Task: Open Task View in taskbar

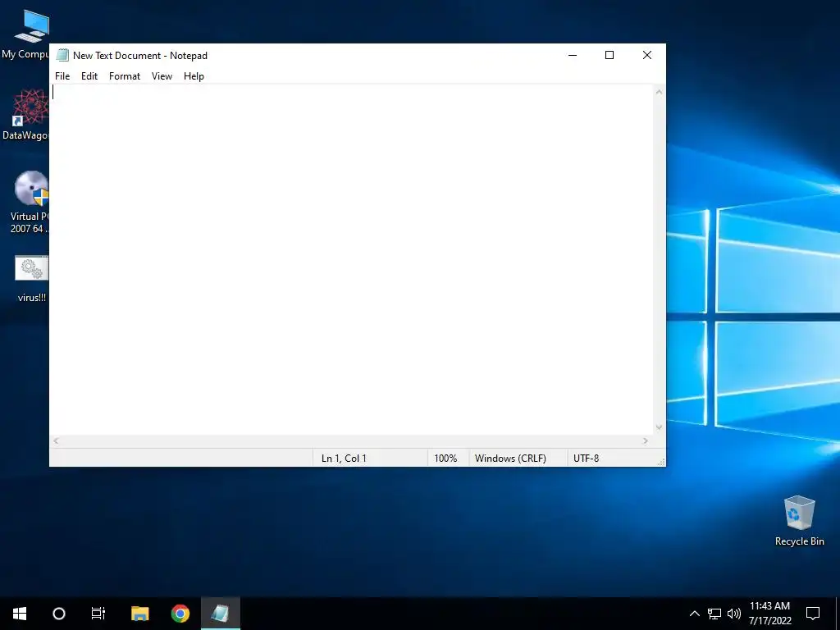Action: click(98, 614)
